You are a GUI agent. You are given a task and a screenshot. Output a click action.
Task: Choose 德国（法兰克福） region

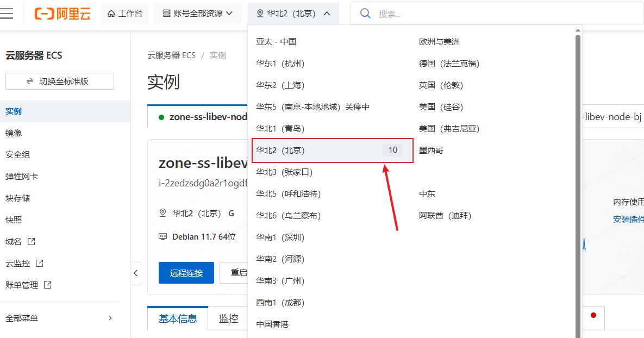click(449, 64)
